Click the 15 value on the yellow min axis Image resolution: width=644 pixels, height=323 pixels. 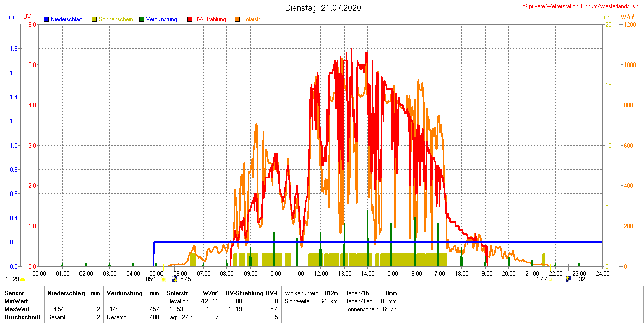coord(608,85)
